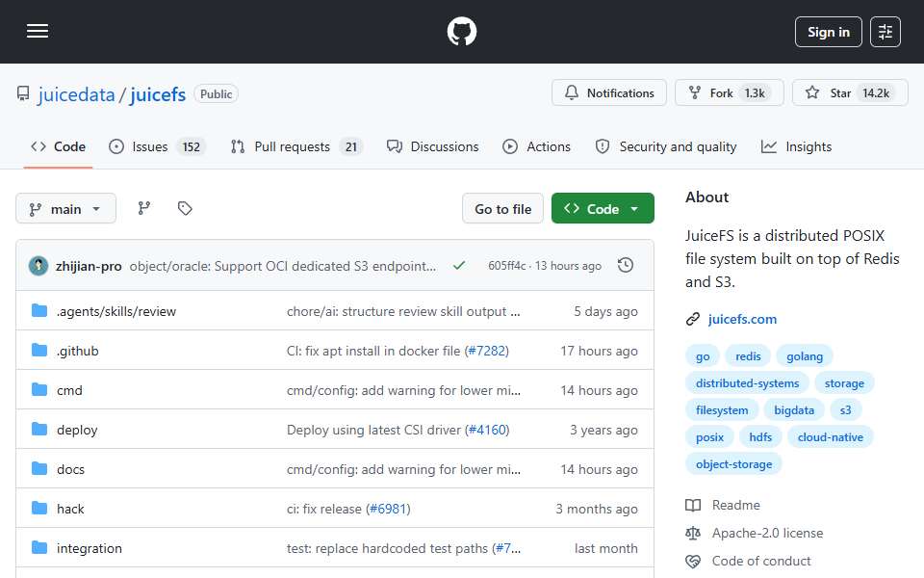Viewport: 924px width, 578px height.
Task: Click folder icon beside deploy
Action: (x=39, y=430)
